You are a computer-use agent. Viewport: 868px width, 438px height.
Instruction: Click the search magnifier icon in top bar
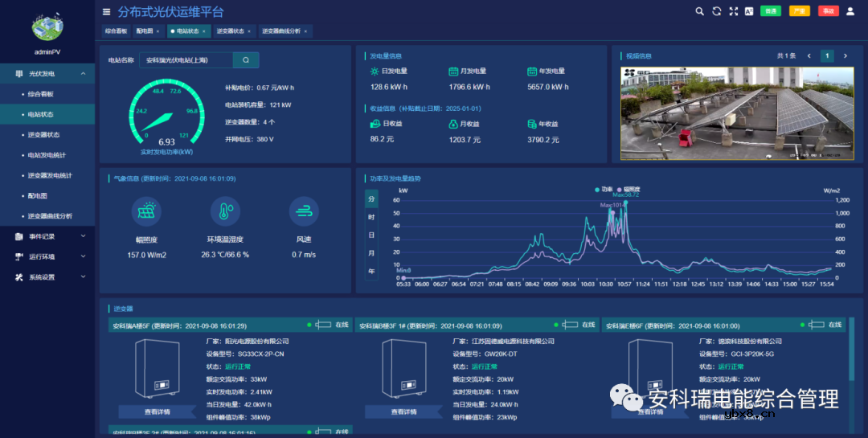tap(698, 11)
